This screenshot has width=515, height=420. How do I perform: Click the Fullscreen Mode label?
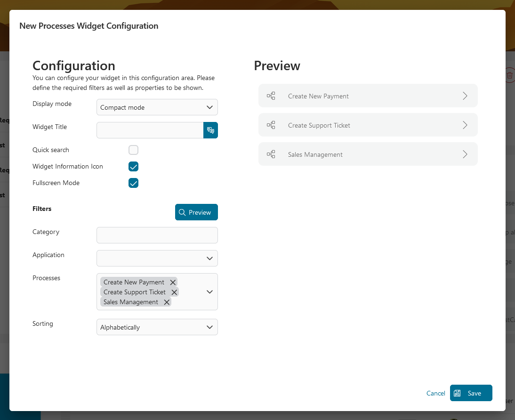click(56, 183)
